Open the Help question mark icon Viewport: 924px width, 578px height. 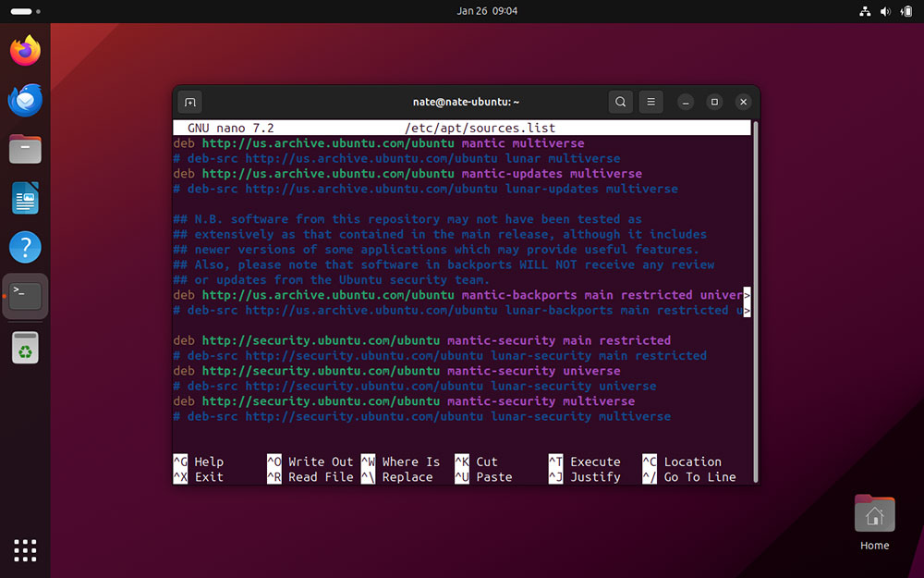coord(25,247)
